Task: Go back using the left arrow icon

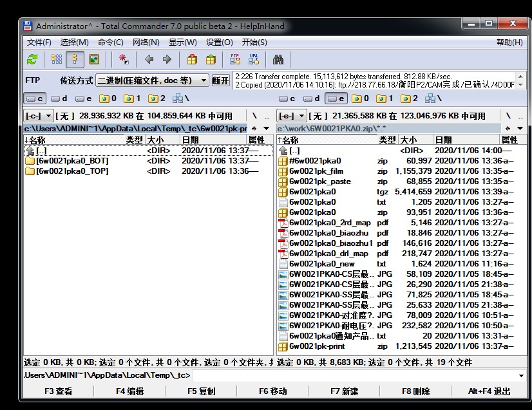Action: coord(149,60)
